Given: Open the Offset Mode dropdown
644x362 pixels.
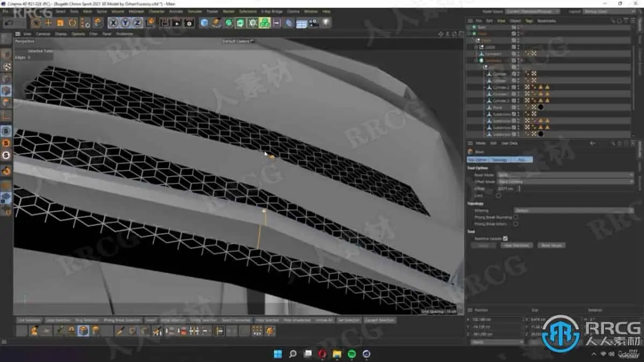Looking at the screenshot, I should tap(566, 182).
